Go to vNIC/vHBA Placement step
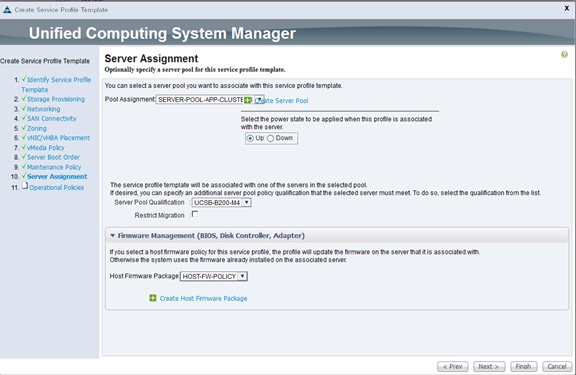Screen dimensions: 576x375 tap(58, 138)
